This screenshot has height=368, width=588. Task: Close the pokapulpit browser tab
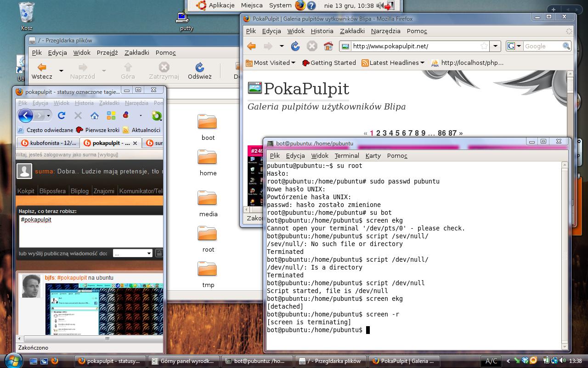click(x=135, y=143)
